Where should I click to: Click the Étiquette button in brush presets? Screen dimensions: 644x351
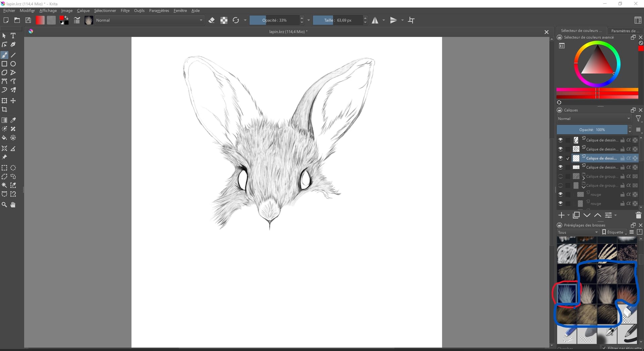(614, 232)
